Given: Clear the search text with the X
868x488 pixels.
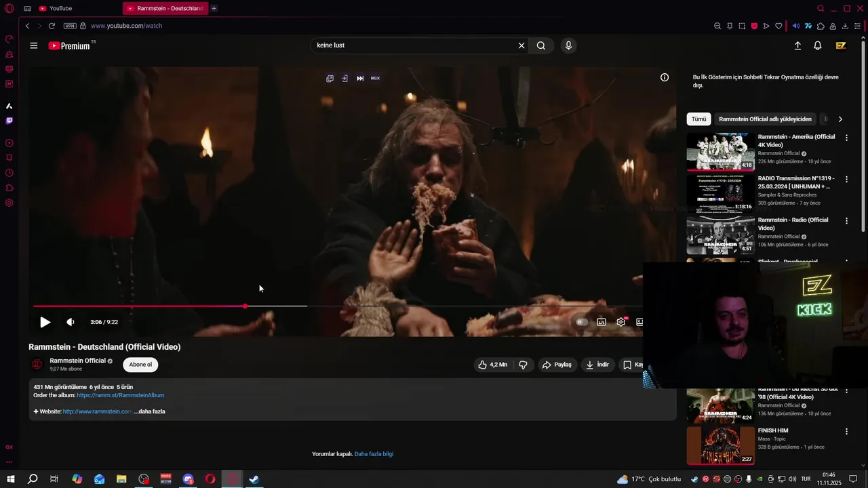Looking at the screenshot, I should (521, 45).
